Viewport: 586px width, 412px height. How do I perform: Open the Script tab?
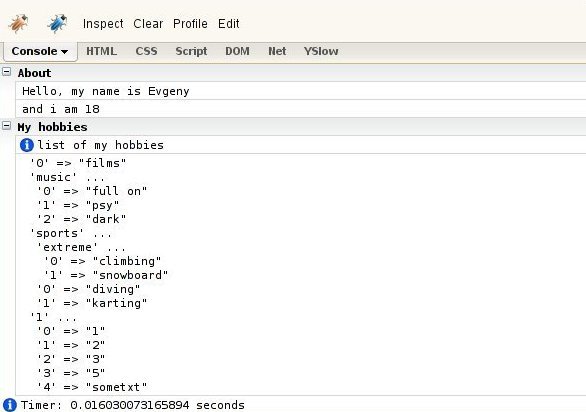(x=191, y=51)
